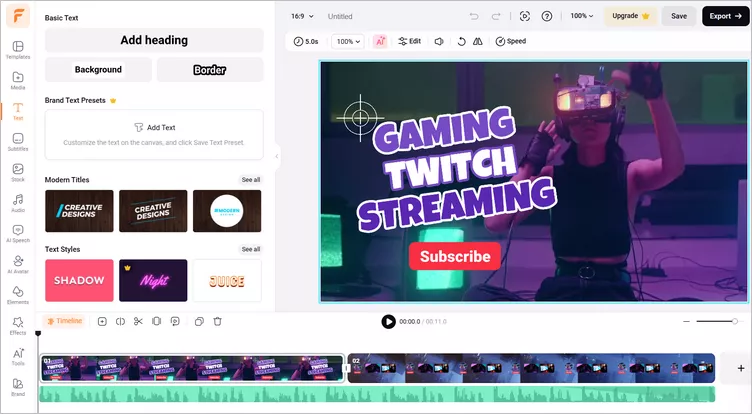This screenshot has height=414, width=752.
Task: Toggle the Timeline mode button
Action: 64,321
